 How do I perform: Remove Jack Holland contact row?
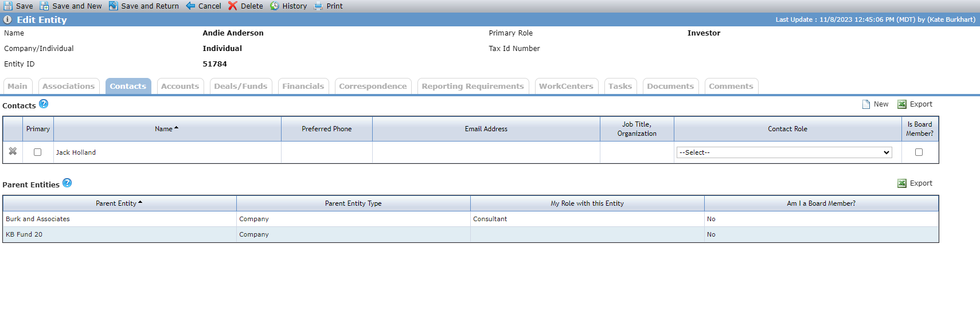(x=13, y=151)
